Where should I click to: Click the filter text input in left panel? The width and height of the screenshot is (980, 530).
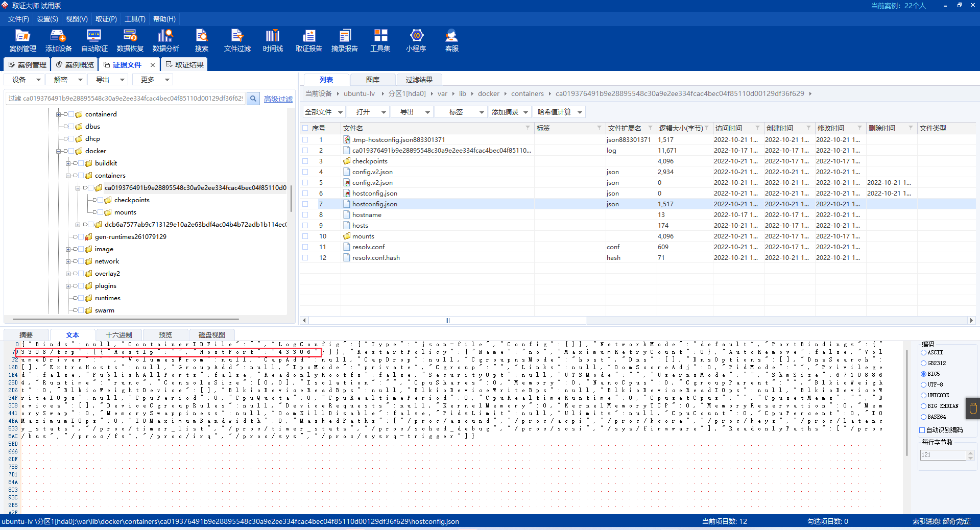click(x=126, y=99)
